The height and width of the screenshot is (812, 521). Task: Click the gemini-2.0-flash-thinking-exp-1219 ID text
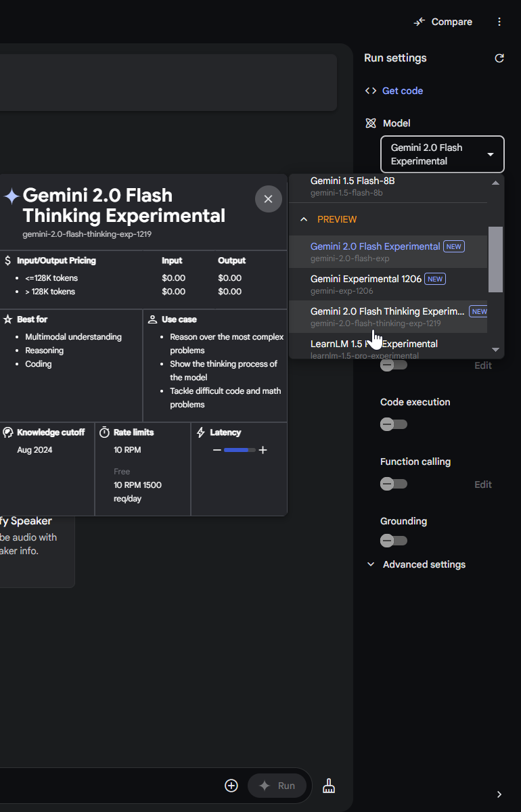(87, 233)
